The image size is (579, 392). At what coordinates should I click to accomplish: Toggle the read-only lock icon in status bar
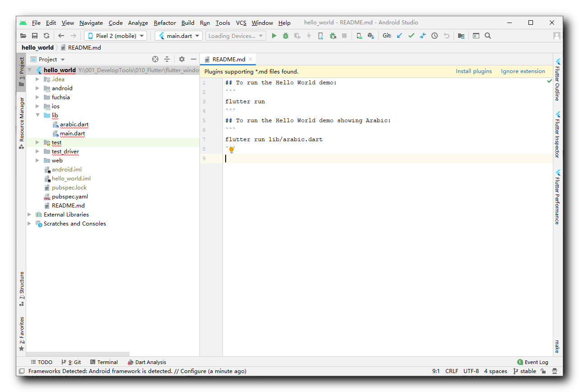point(543,371)
